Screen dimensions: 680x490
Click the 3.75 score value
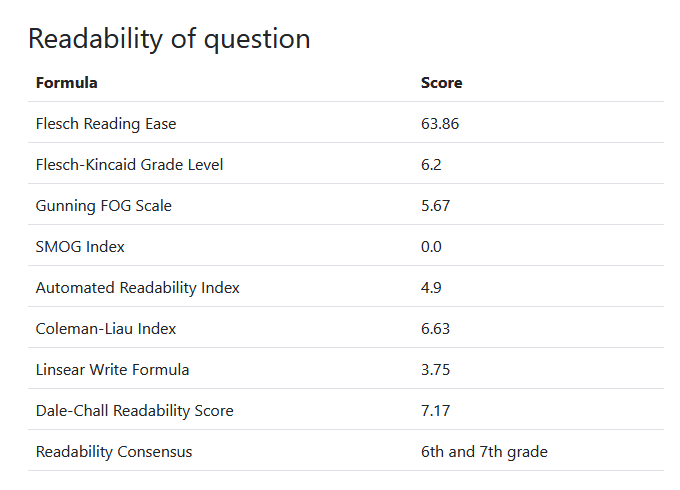436,370
